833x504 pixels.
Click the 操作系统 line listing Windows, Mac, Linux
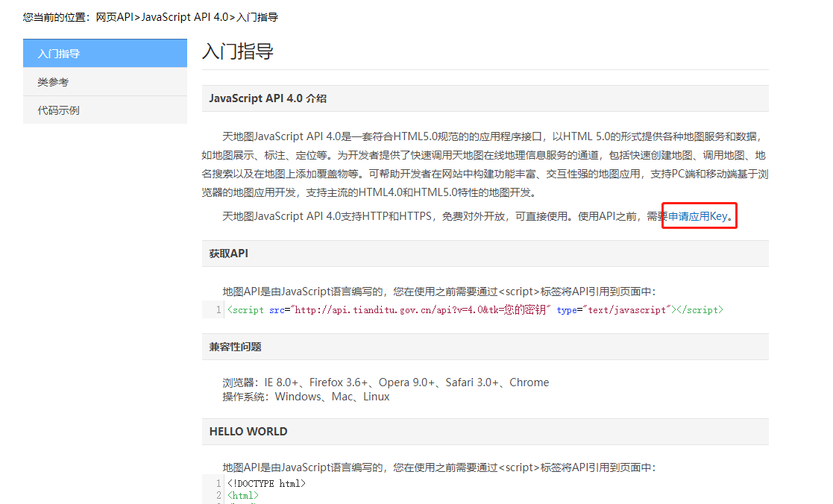tap(306, 397)
